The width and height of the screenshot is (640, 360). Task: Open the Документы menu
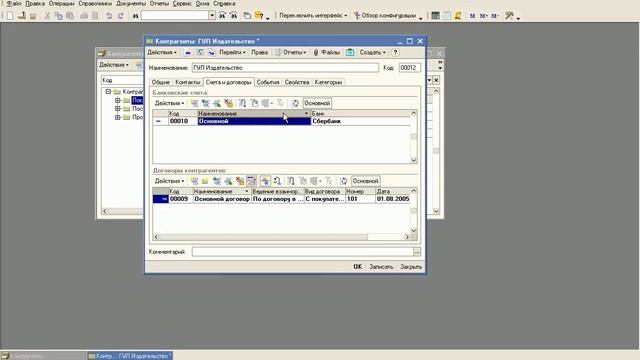tap(131, 4)
